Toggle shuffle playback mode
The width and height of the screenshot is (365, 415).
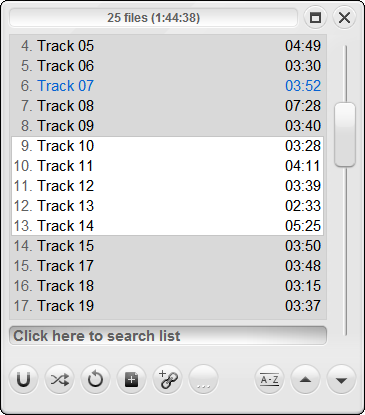point(59,379)
